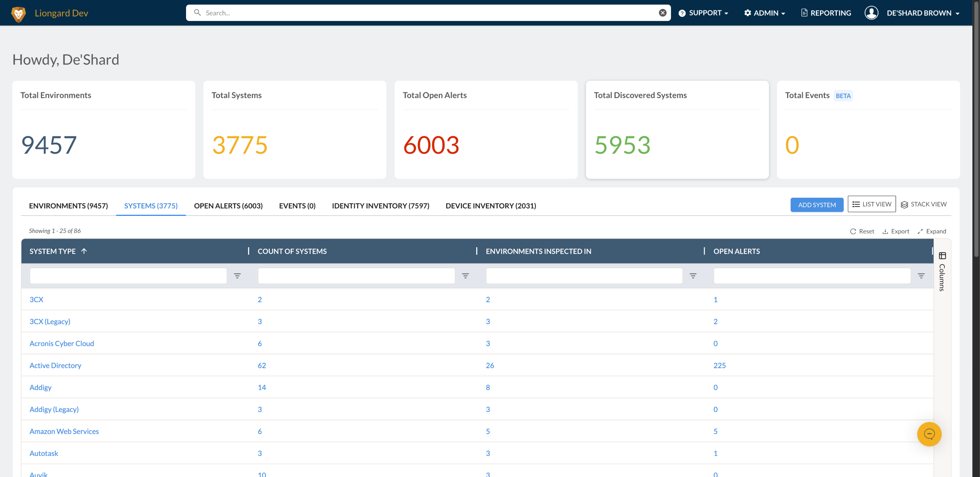The height and width of the screenshot is (477, 980).
Task: Reset the table view
Action: (x=862, y=231)
